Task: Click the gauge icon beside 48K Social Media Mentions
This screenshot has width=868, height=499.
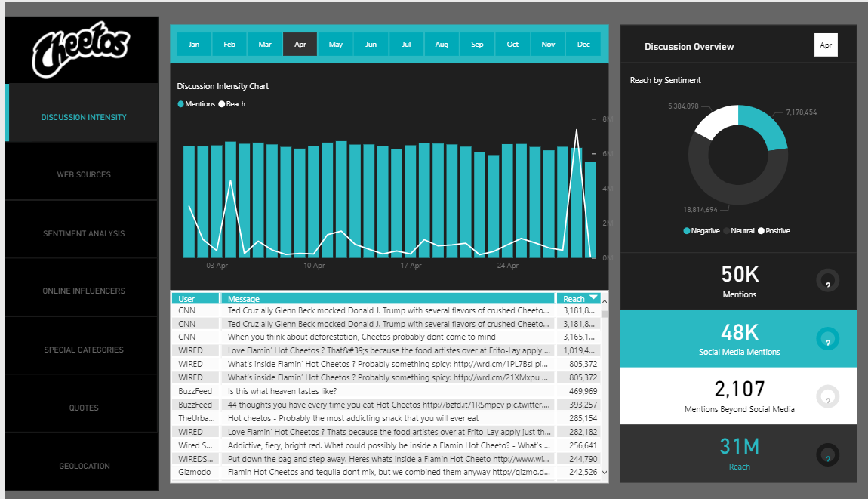Action: (x=827, y=339)
